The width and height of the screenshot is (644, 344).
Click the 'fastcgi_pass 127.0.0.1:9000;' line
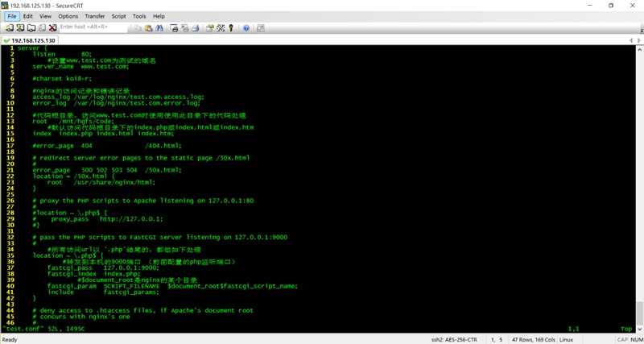click(104, 267)
